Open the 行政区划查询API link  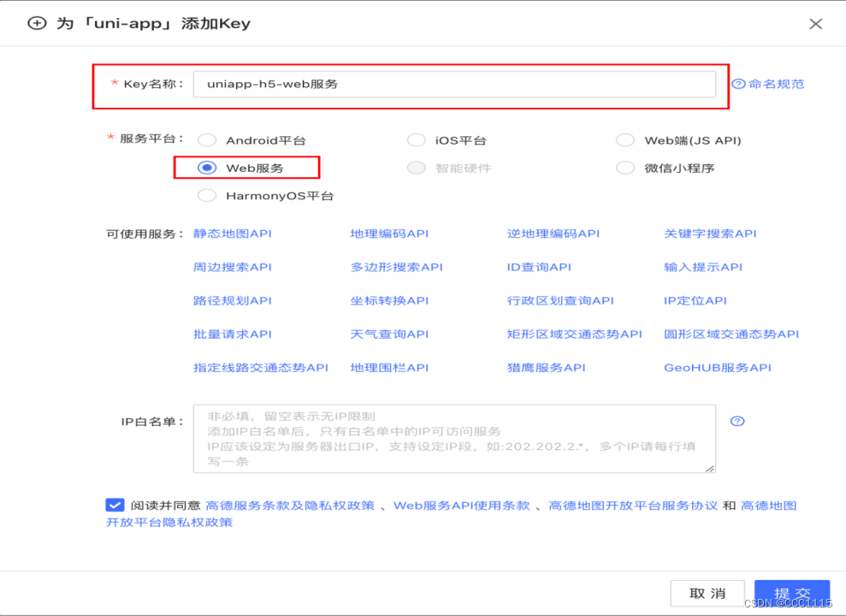(x=560, y=300)
